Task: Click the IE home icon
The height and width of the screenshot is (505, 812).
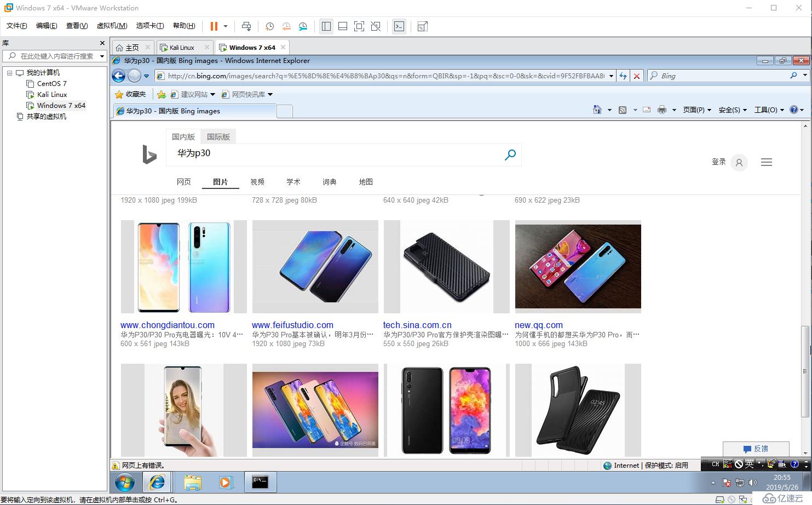Action: [597, 110]
